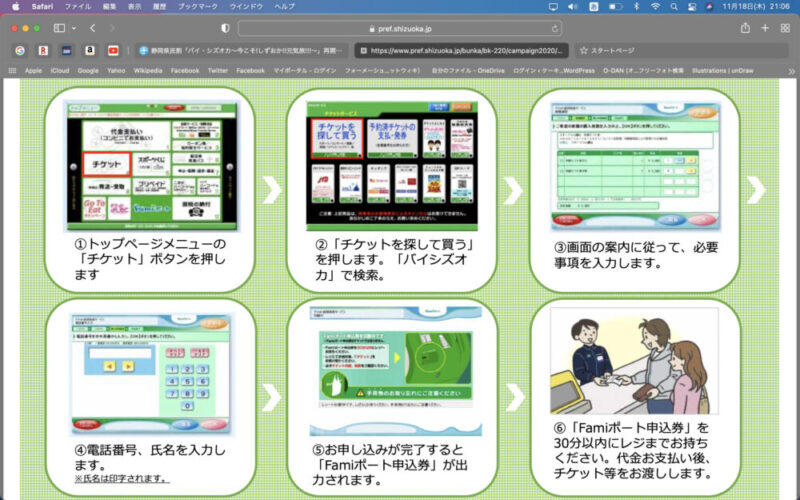Open the Yahoo bookmark

point(116,70)
